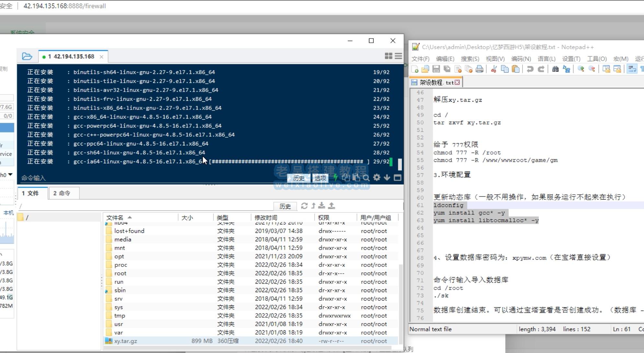Click the Save All icon in Notepad++
This screenshot has width=644, height=353.
(x=447, y=69)
